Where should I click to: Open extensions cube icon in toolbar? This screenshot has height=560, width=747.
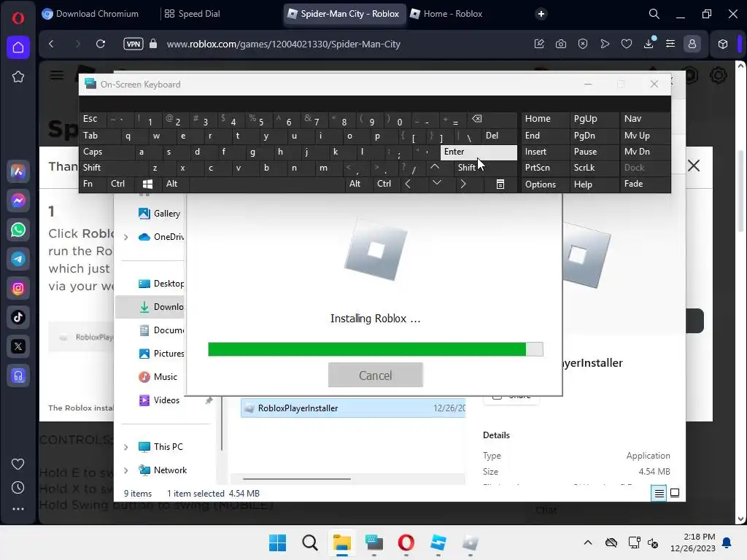point(723,44)
